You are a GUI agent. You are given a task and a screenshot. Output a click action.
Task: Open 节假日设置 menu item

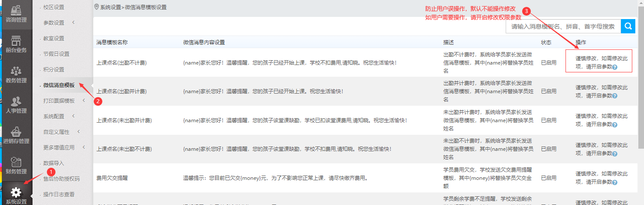pyautogui.click(x=56, y=54)
